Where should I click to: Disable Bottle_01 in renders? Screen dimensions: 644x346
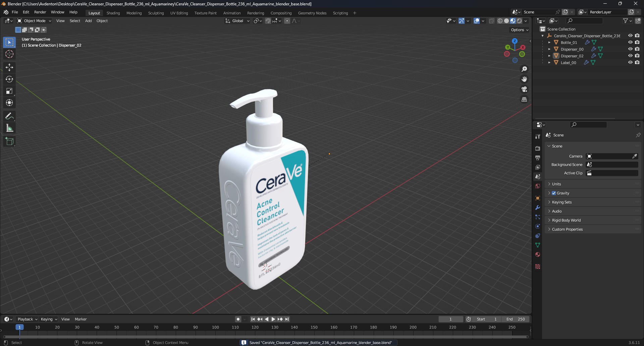[637, 43]
